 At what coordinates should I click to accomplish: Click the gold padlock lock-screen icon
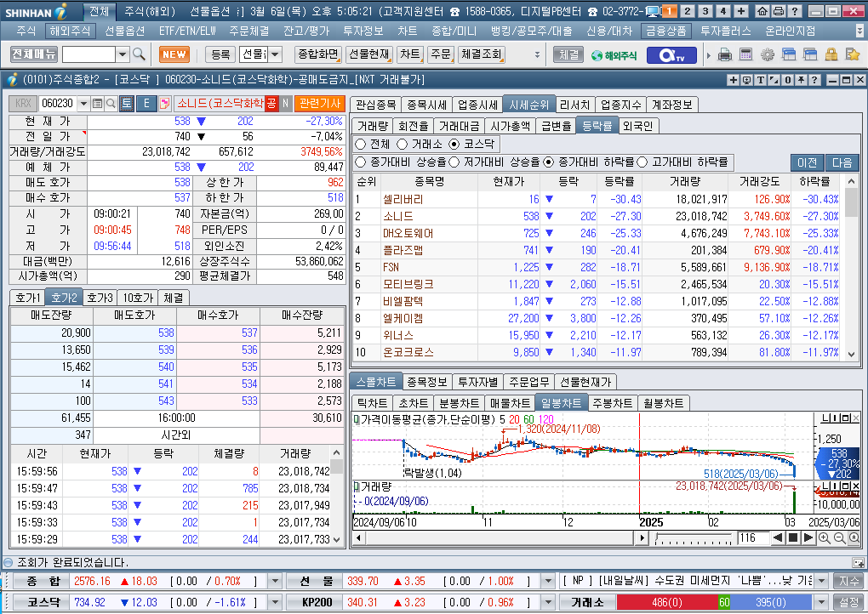click(831, 54)
